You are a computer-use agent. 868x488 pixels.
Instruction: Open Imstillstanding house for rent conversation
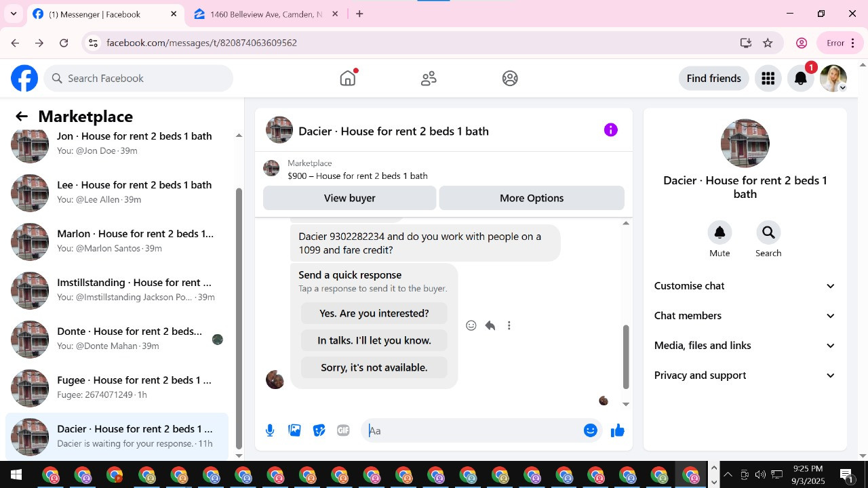118,290
